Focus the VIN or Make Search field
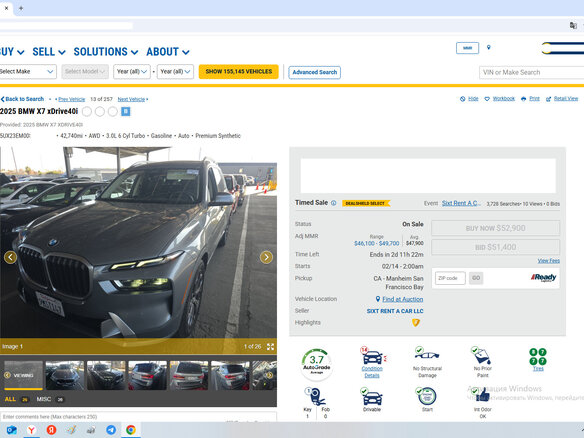The image size is (584, 438). [531, 72]
